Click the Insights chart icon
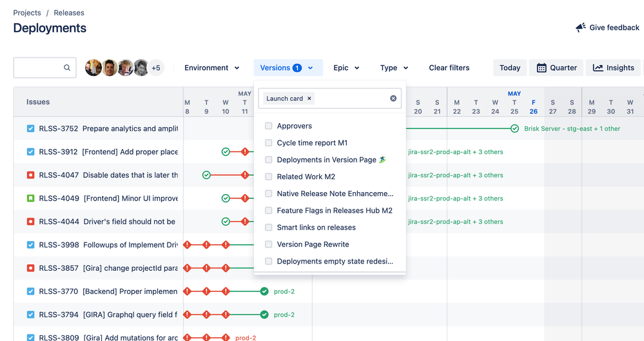This screenshot has width=644, height=341. pyautogui.click(x=598, y=68)
